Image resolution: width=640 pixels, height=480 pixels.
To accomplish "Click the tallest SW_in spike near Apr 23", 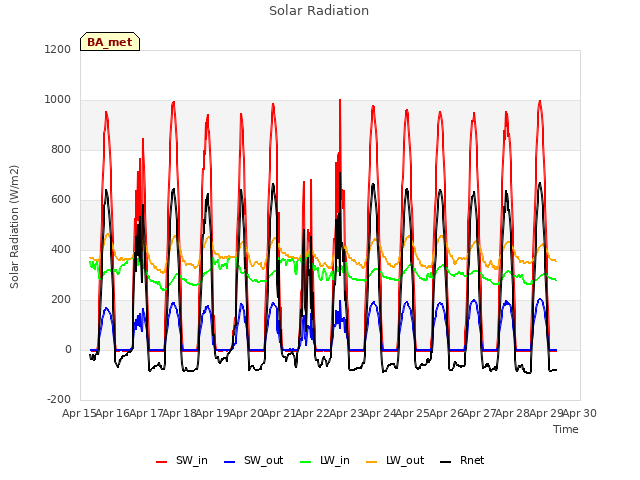I will [340, 100].
